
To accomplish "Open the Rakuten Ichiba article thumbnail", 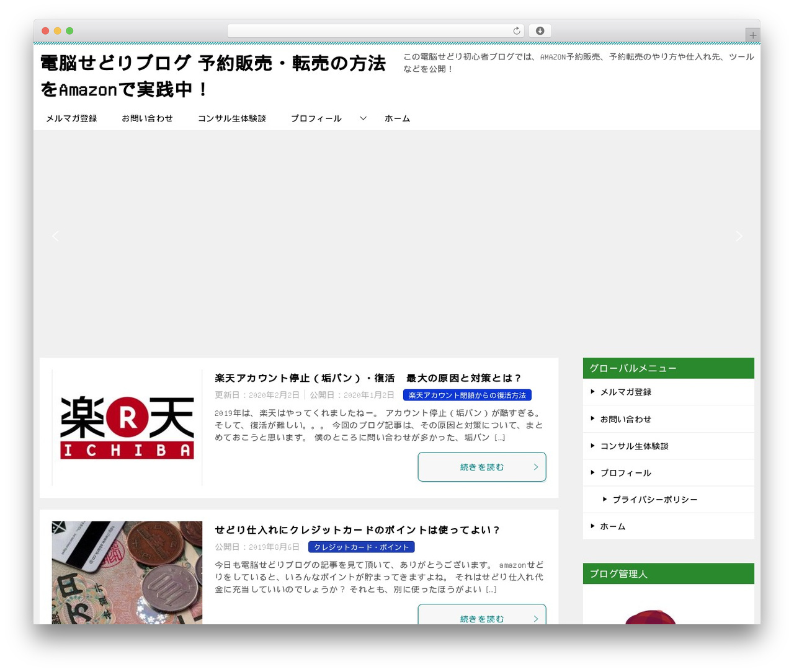I will click(x=127, y=428).
